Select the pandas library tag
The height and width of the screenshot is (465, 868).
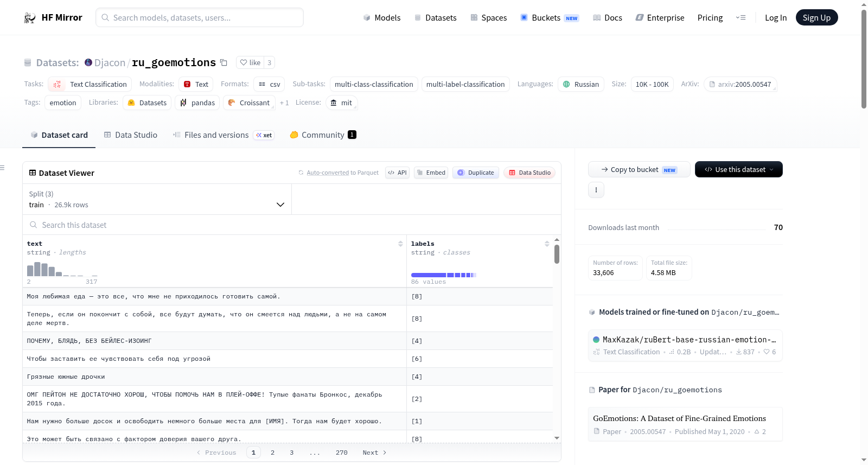pos(197,103)
